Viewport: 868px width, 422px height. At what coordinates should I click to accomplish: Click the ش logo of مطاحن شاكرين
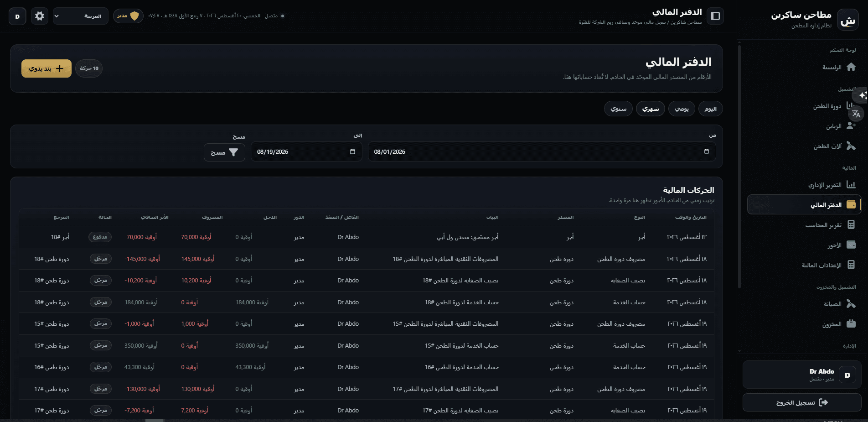coord(847,21)
